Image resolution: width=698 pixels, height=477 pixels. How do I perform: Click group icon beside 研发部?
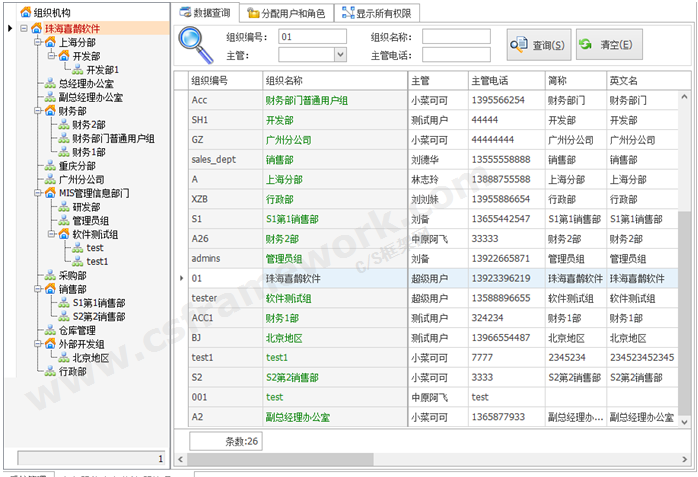(64, 207)
